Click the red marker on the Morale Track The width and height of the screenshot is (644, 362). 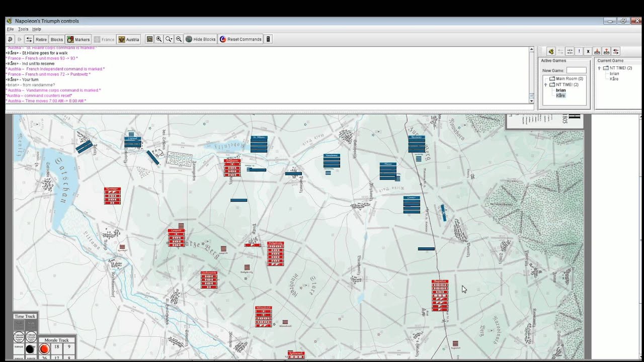click(44, 349)
